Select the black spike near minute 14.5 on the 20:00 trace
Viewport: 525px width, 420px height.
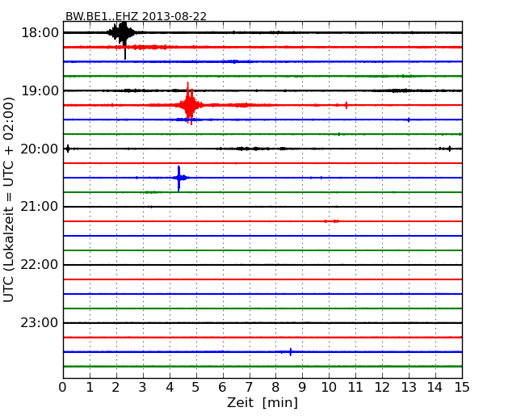(449, 149)
